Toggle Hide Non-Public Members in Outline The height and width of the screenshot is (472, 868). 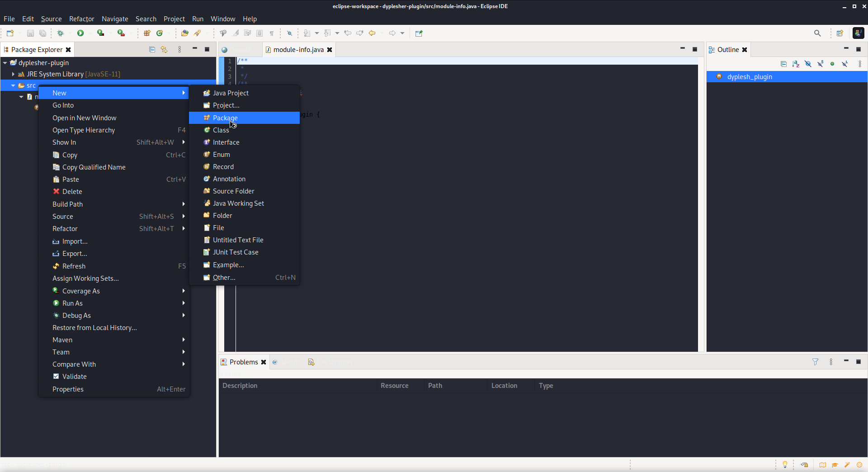click(x=832, y=64)
